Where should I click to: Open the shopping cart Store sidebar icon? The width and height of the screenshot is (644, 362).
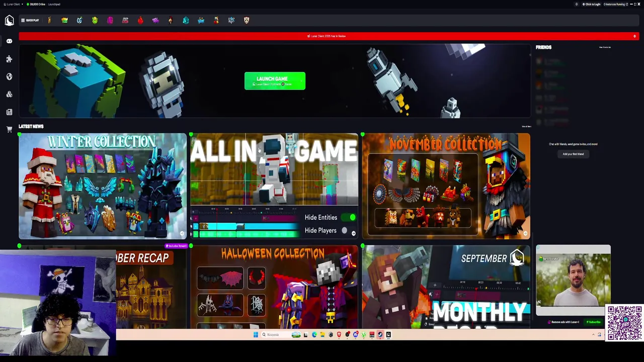9,129
